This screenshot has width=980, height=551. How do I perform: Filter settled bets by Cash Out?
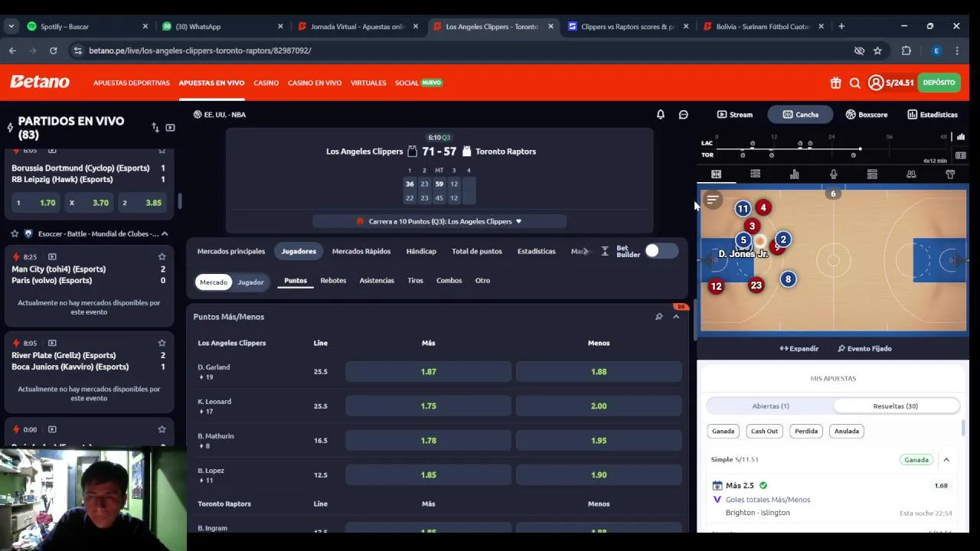pyautogui.click(x=764, y=431)
